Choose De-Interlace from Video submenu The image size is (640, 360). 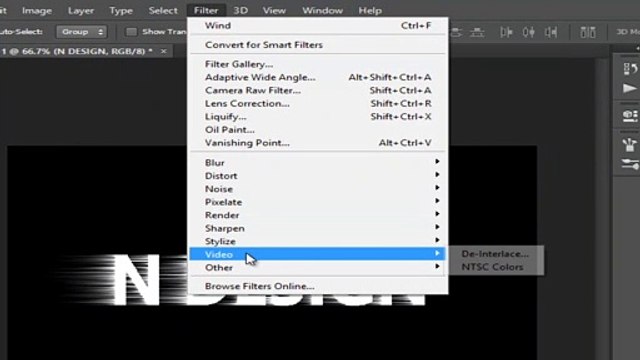(495, 254)
